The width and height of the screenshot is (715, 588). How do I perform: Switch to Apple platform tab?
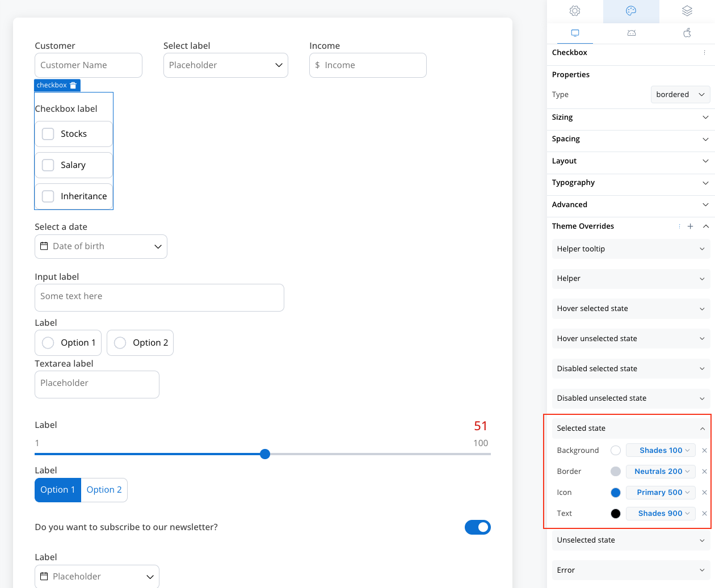tap(687, 33)
